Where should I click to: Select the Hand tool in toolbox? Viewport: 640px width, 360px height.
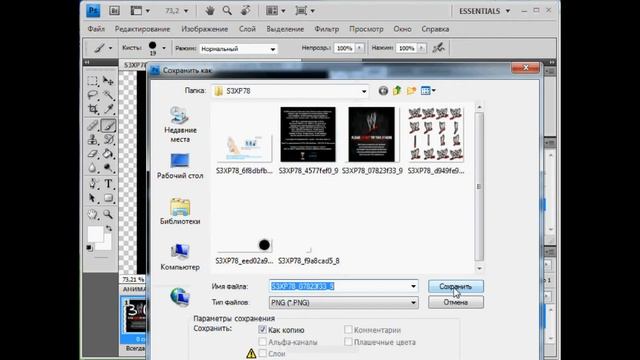[x=93, y=214]
